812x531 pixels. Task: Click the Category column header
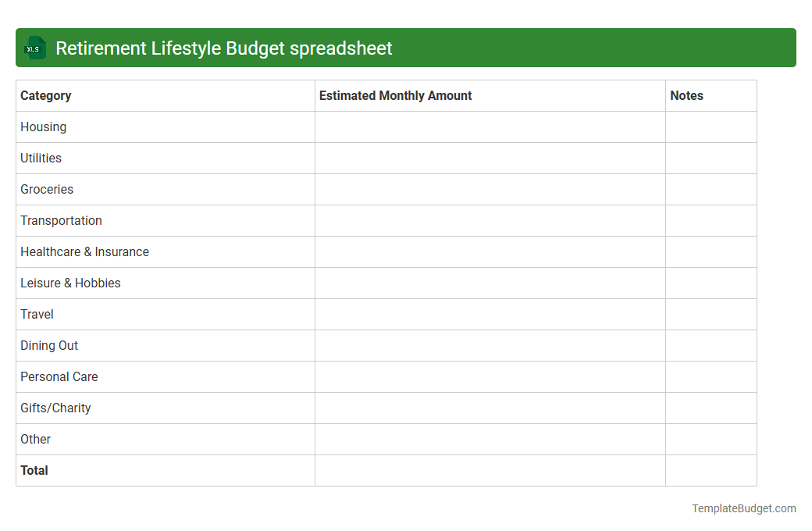click(45, 95)
